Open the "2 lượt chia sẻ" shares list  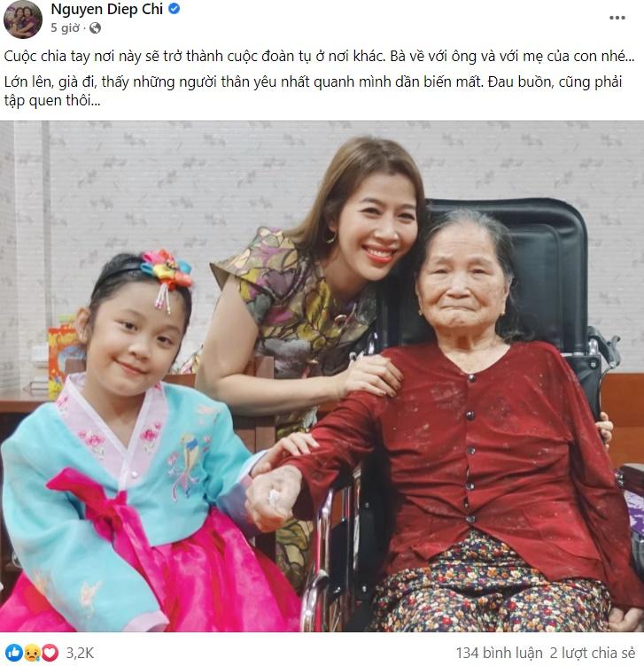pyautogui.click(x=593, y=653)
